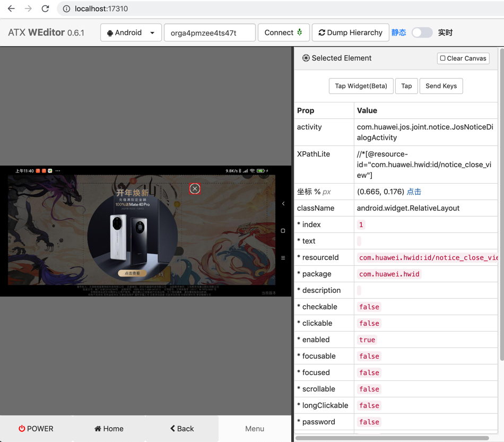
Task: Click the browser back arrow
Action: [x=11, y=8]
